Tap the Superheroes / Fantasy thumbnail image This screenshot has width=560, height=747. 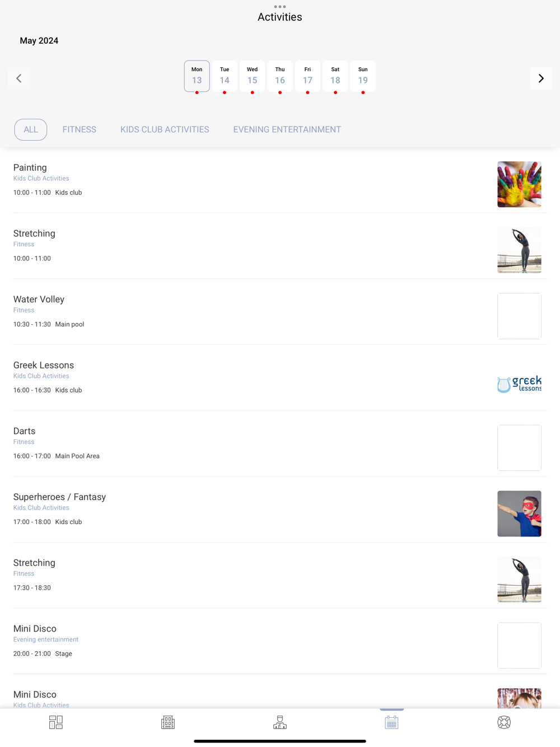(x=519, y=513)
